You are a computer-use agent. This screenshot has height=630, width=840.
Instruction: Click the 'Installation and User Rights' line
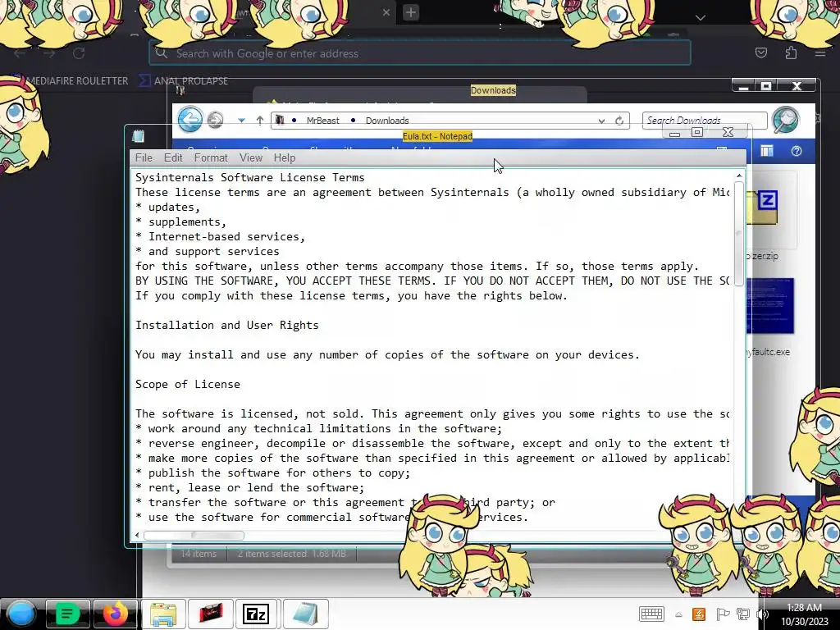click(226, 325)
